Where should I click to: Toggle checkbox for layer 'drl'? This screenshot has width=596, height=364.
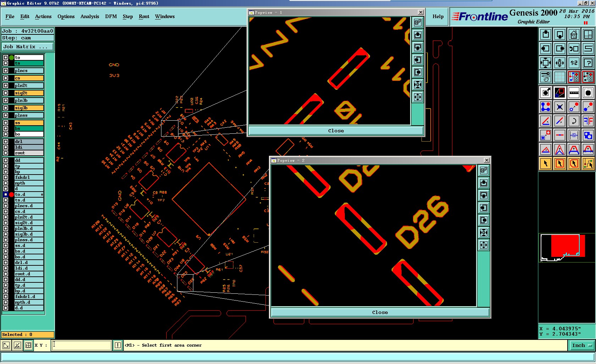6,142
